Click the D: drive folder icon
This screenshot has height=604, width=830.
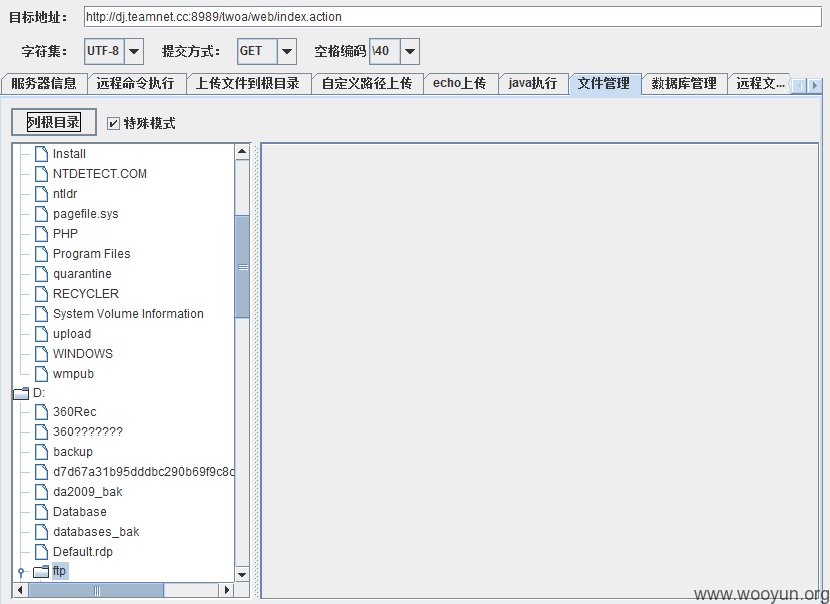21,393
